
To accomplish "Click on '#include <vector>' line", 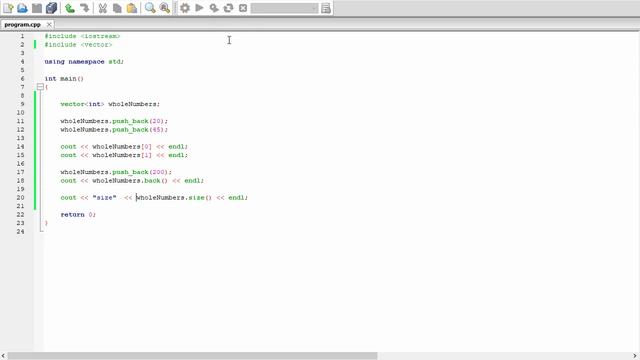I will pyautogui.click(x=78, y=44).
